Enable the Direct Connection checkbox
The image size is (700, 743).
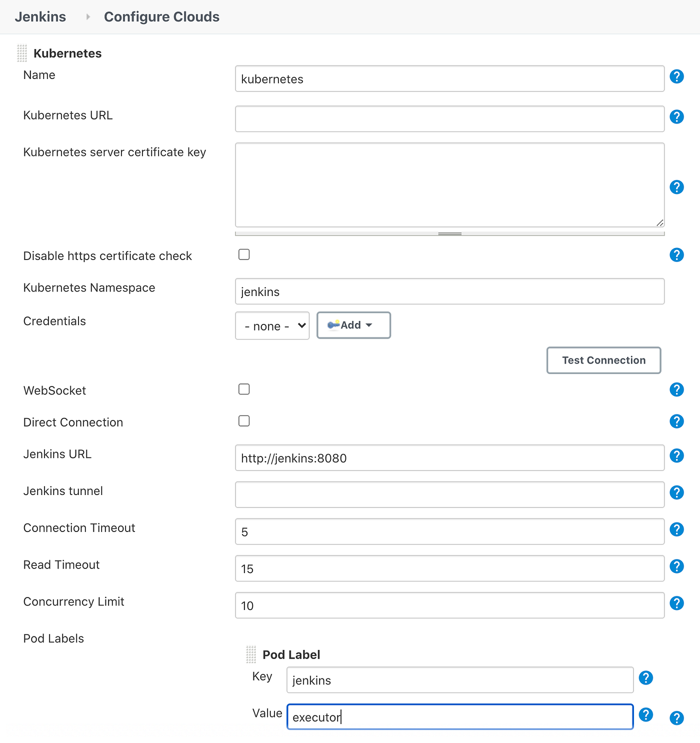coord(244,421)
